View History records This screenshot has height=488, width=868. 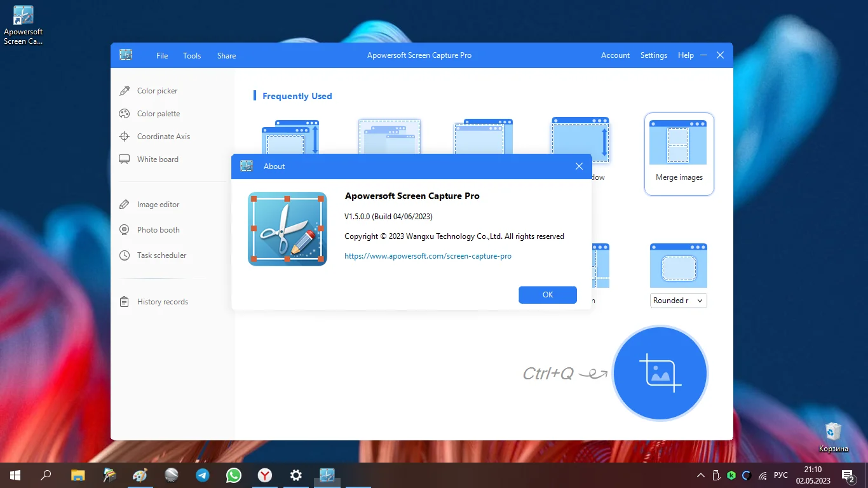click(154, 302)
